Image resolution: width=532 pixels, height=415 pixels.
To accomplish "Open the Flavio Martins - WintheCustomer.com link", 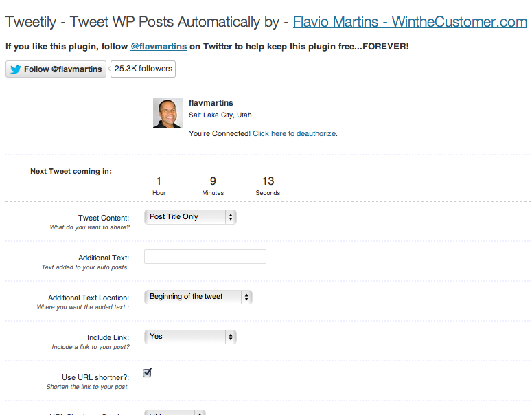I will [410, 22].
